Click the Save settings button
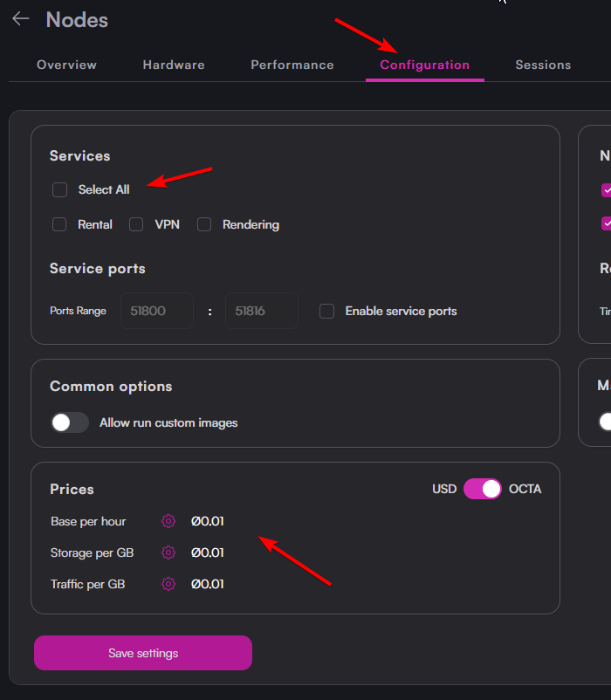 [143, 653]
